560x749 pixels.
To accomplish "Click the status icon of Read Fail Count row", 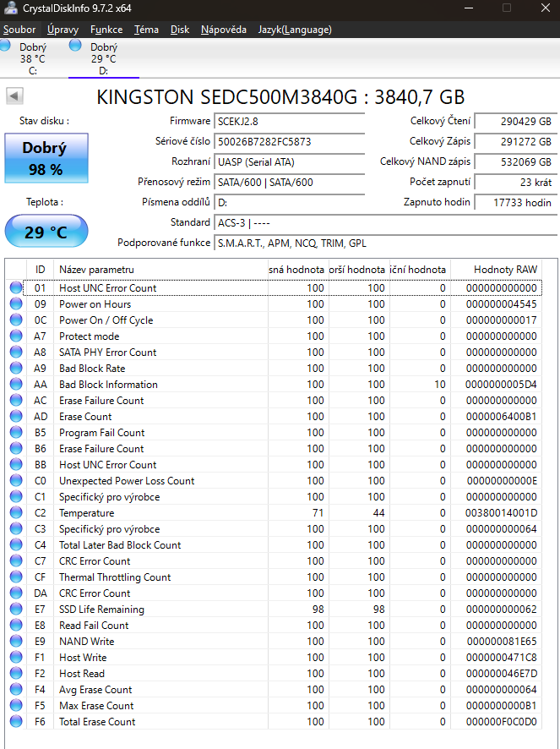I will 16,626.
